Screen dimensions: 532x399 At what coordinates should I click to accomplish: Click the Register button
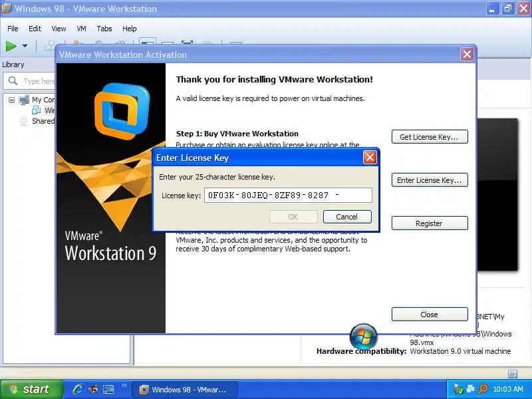coord(430,223)
